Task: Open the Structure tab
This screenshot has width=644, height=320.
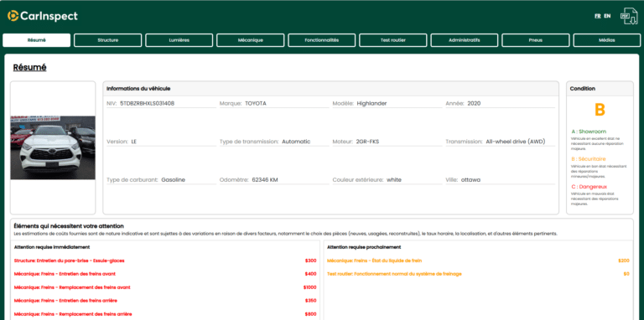Action: point(108,40)
